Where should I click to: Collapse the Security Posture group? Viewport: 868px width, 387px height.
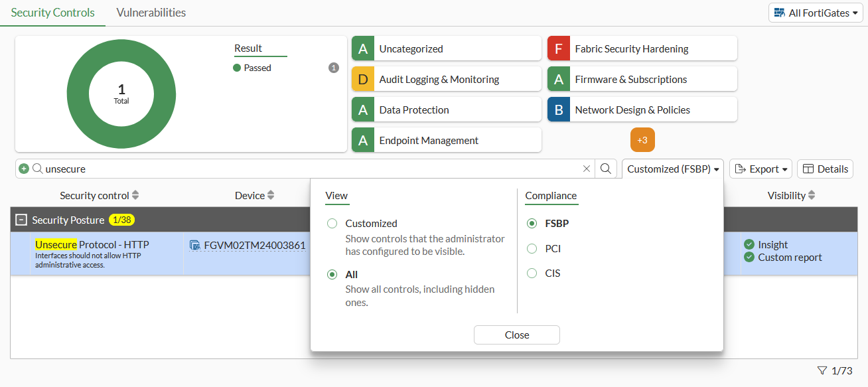point(21,220)
